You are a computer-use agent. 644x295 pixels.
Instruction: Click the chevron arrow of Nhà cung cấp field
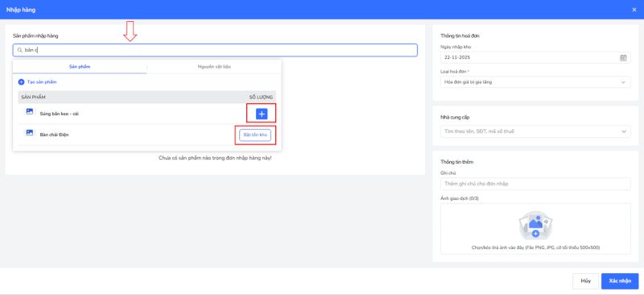coord(624,131)
